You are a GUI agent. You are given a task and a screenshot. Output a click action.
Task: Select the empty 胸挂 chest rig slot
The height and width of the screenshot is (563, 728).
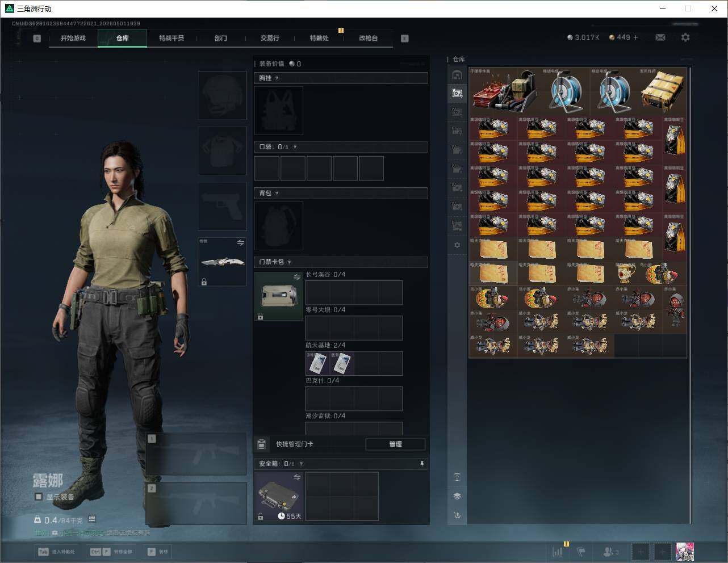pyautogui.click(x=279, y=111)
